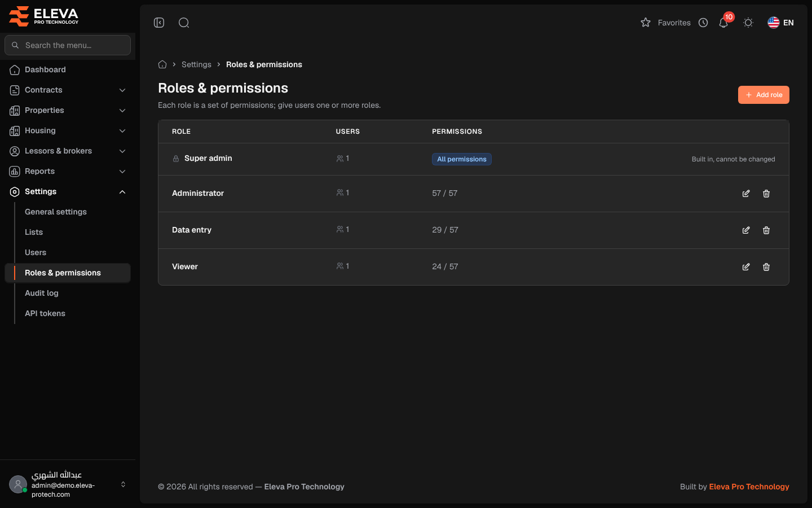Click the users icon in Data entry row

340,230
